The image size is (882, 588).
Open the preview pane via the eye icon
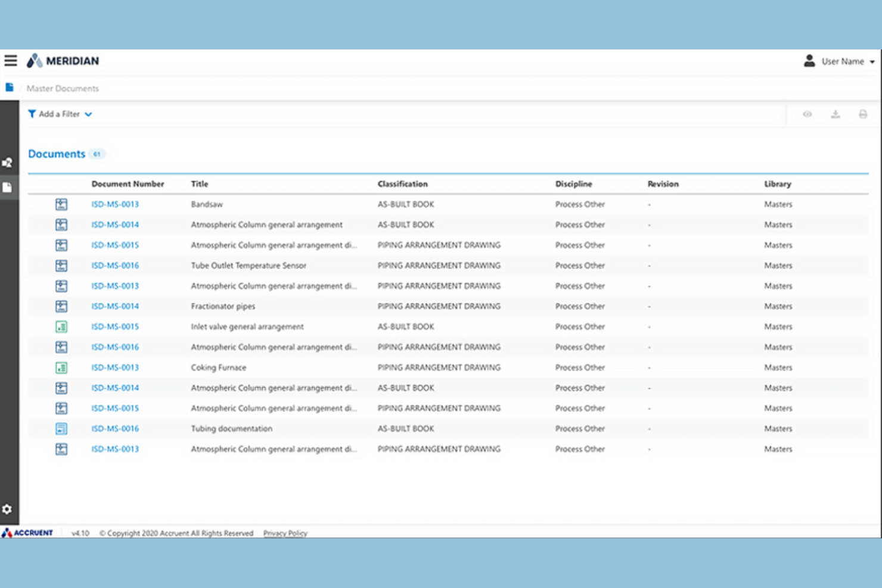(808, 114)
